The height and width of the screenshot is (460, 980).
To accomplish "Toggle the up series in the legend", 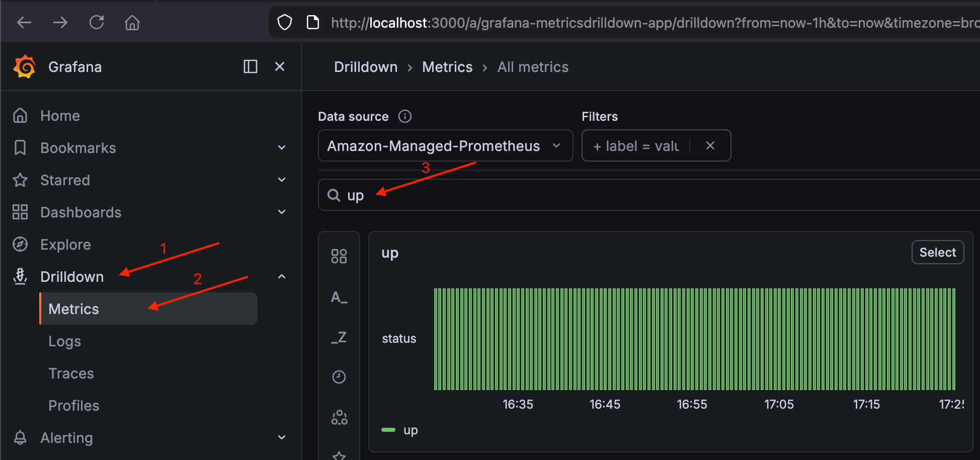I will tap(411, 430).
